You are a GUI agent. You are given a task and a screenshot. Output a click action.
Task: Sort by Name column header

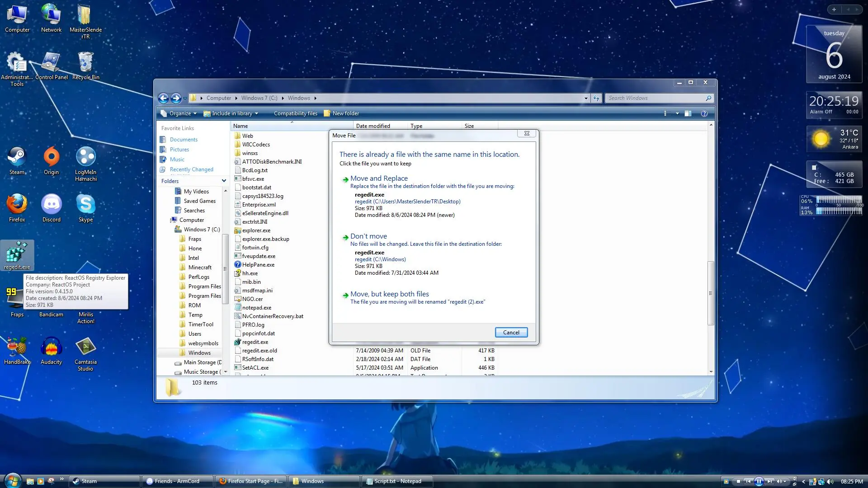[292, 126]
